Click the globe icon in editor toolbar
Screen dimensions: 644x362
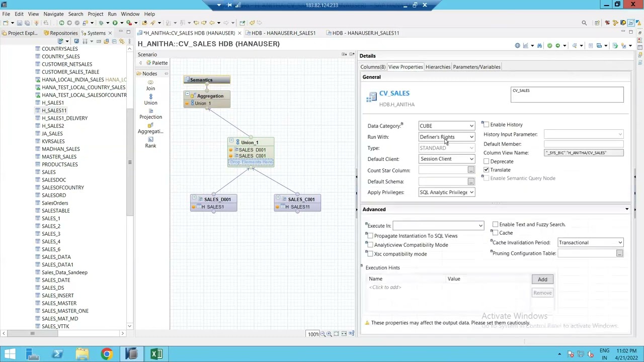[517, 46]
